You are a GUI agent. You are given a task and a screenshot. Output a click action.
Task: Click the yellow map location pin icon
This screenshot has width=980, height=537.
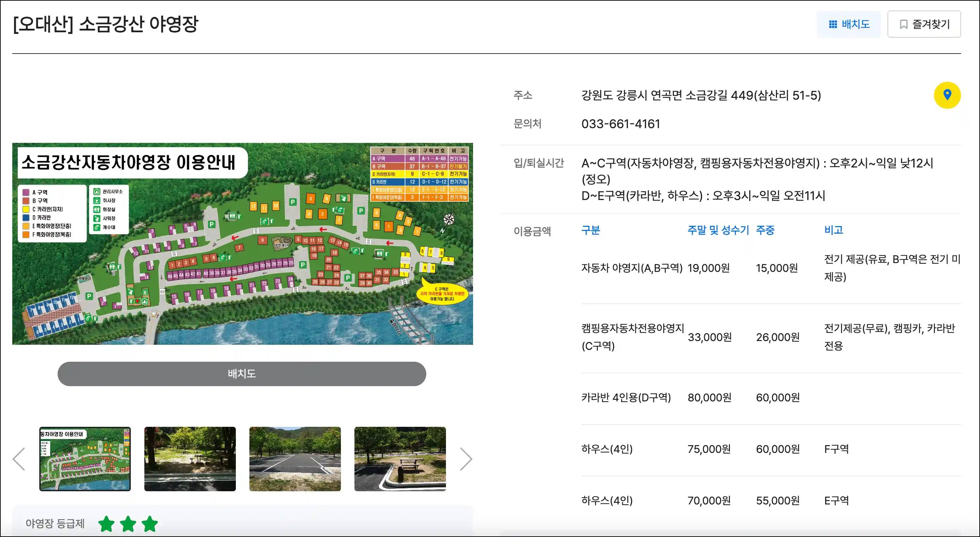coord(947,95)
